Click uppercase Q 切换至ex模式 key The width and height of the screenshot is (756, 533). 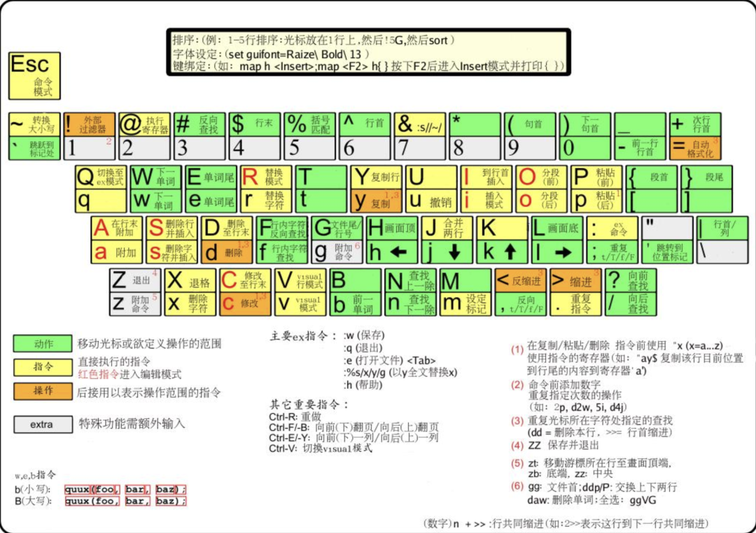pos(101,177)
